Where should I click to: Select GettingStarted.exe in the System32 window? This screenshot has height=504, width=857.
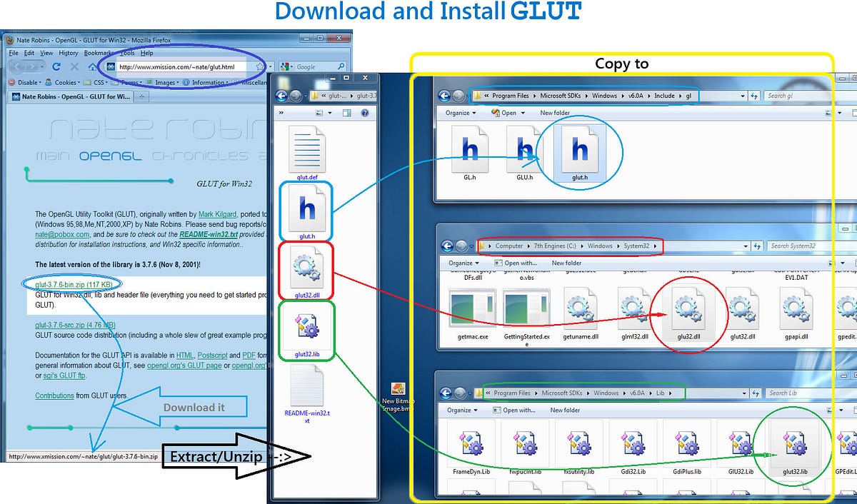(x=526, y=318)
